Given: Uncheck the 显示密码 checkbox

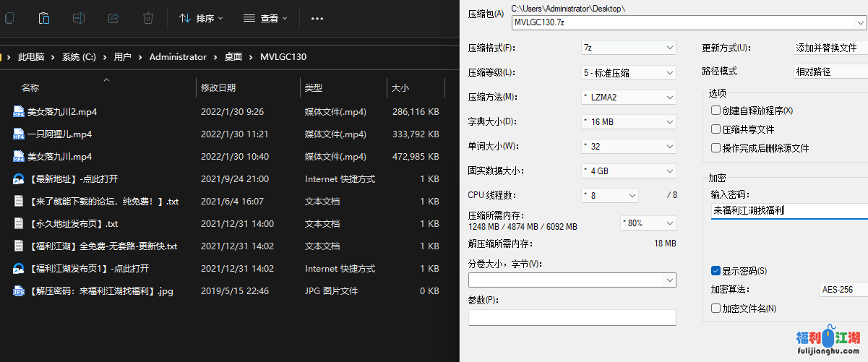Looking at the screenshot, I should pyautogui.click(x=716, y=271).
